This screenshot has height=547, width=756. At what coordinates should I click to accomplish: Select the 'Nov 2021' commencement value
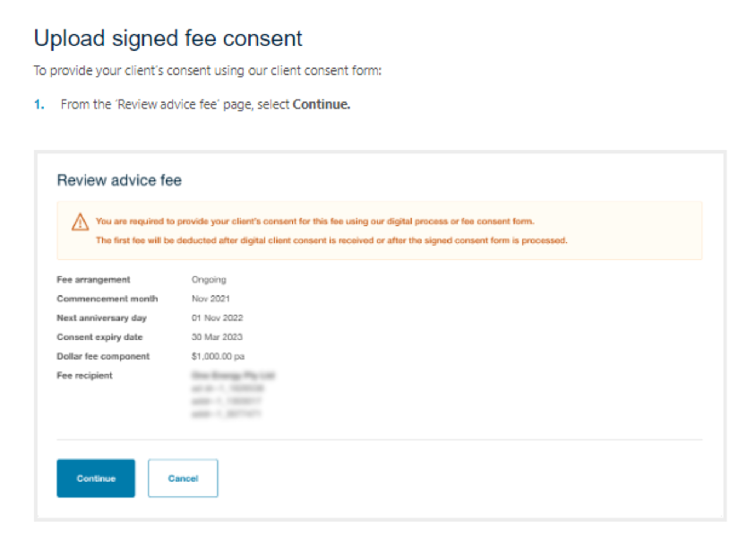pyautogui.click(x=210, y=299)
